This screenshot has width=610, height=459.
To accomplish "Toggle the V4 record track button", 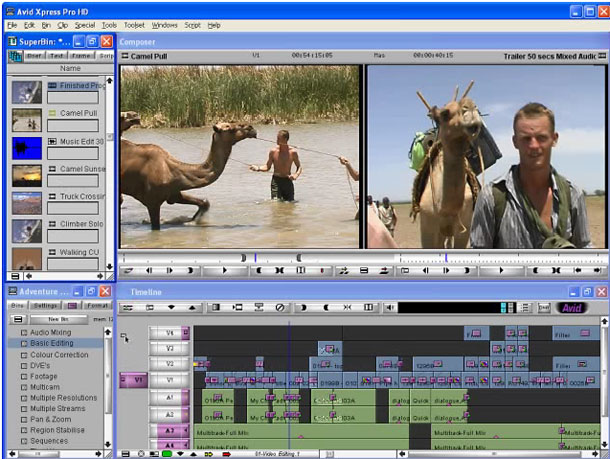I will click(170, 333).
